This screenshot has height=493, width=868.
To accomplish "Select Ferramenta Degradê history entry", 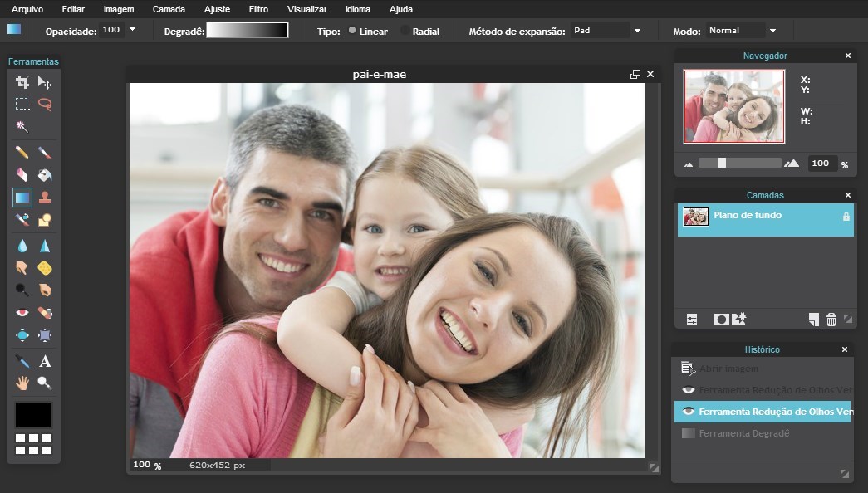I will pos(763,433).
